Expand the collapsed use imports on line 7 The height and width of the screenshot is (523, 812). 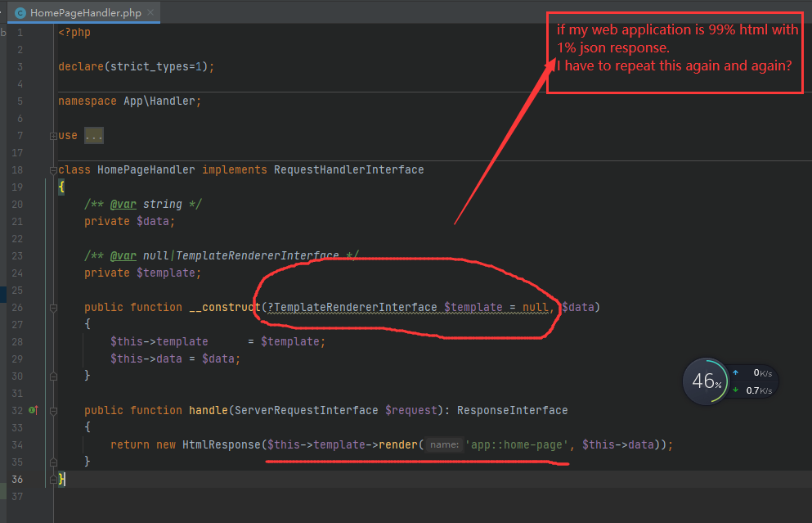pyautogui.click(x=53, y=135)
